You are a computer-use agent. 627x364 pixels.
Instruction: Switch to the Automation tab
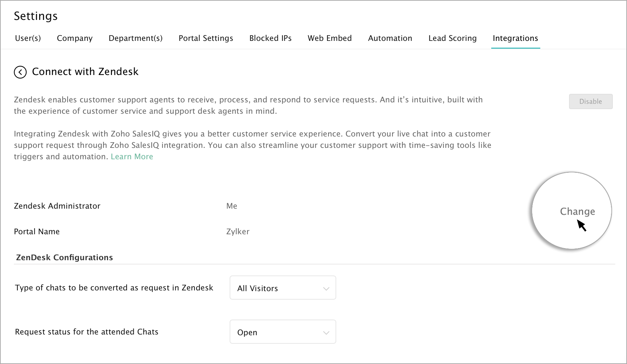(x=390, y=38)
